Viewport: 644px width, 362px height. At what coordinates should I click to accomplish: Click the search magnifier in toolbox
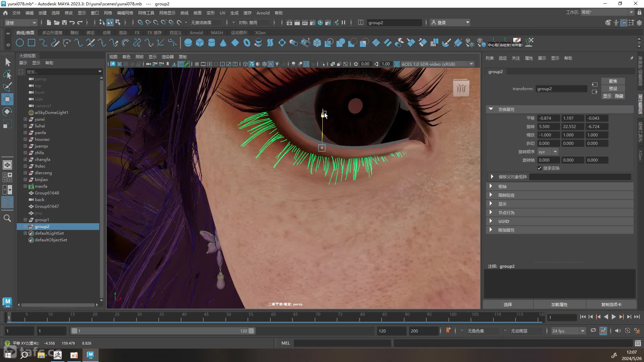7,218
